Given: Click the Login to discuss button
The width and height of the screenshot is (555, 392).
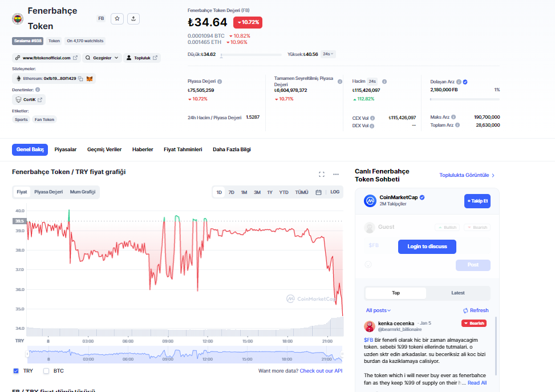Looking at the screenshot, I should click(427, 246).
